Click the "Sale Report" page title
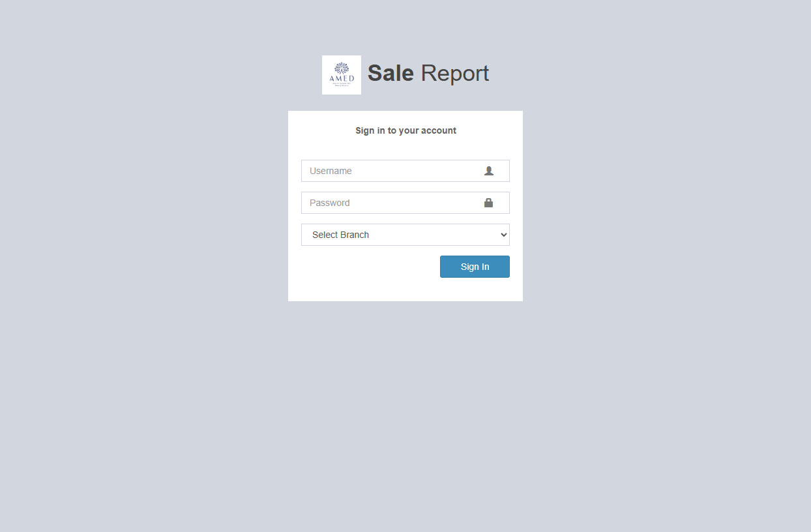Viewport: 811px width, 532px height. 428,73
